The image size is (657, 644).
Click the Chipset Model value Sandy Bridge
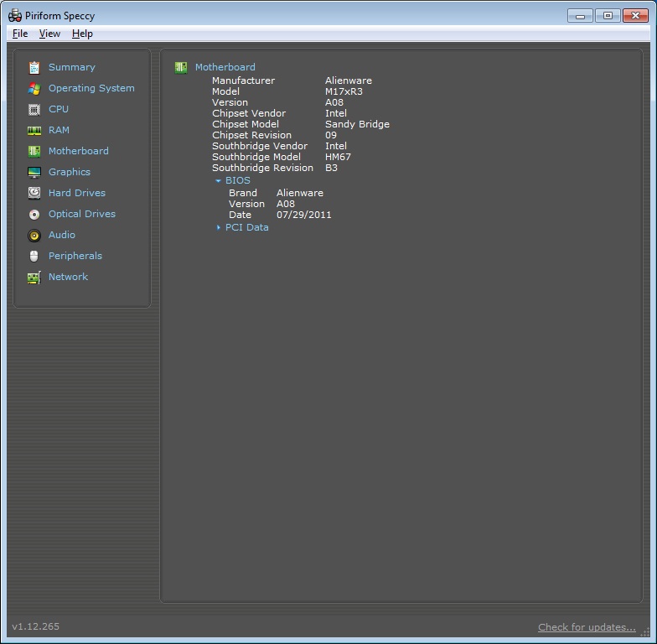click(357, 124)
